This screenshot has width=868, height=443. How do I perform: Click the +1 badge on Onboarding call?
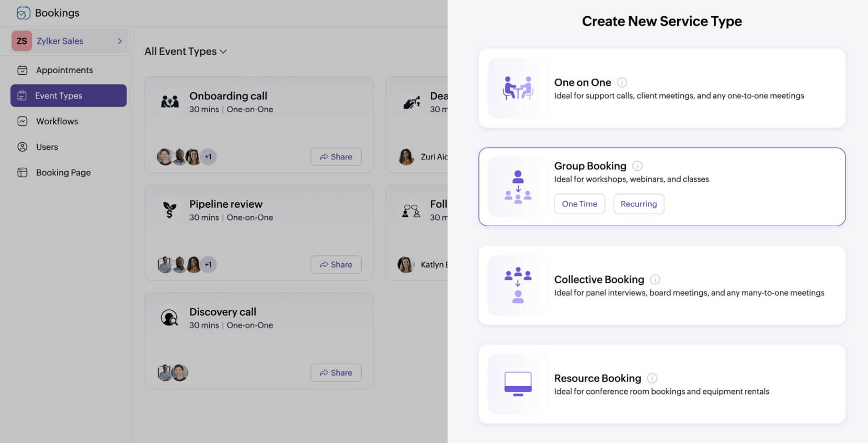point(208,157)
